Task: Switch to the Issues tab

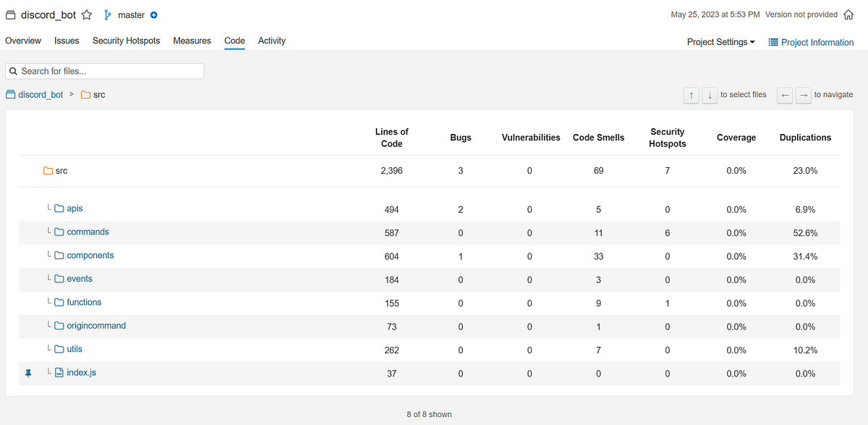Action: [67, 41]
